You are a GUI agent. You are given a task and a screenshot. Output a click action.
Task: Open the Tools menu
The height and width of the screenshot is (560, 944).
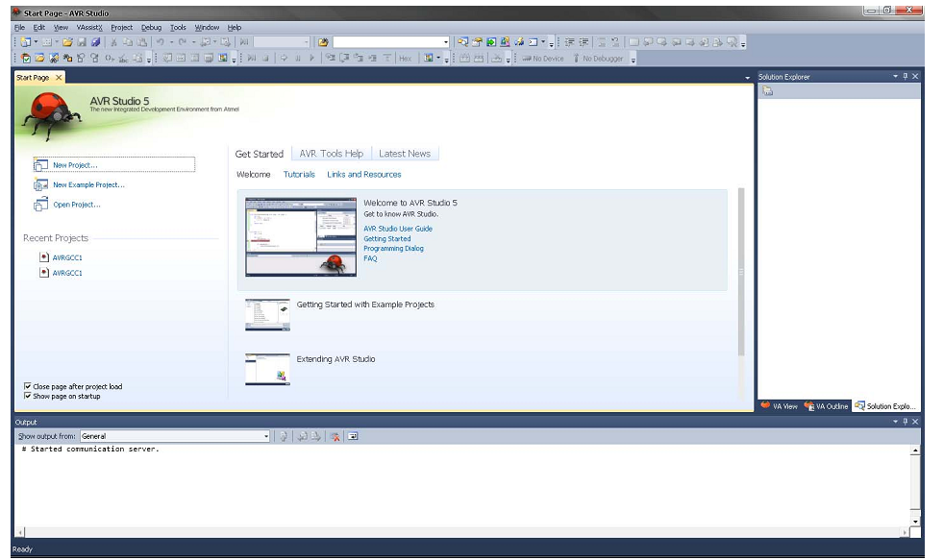(x=178, y=28)
